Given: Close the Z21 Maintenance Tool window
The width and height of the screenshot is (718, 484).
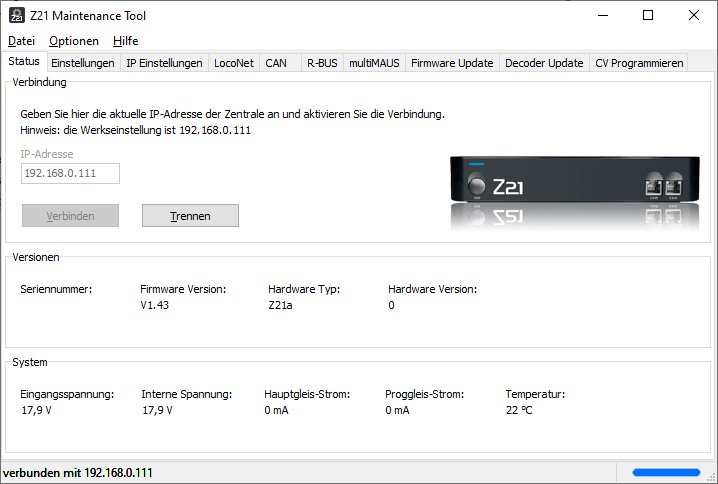Looking at the screenshot, I should pos(694,15).
